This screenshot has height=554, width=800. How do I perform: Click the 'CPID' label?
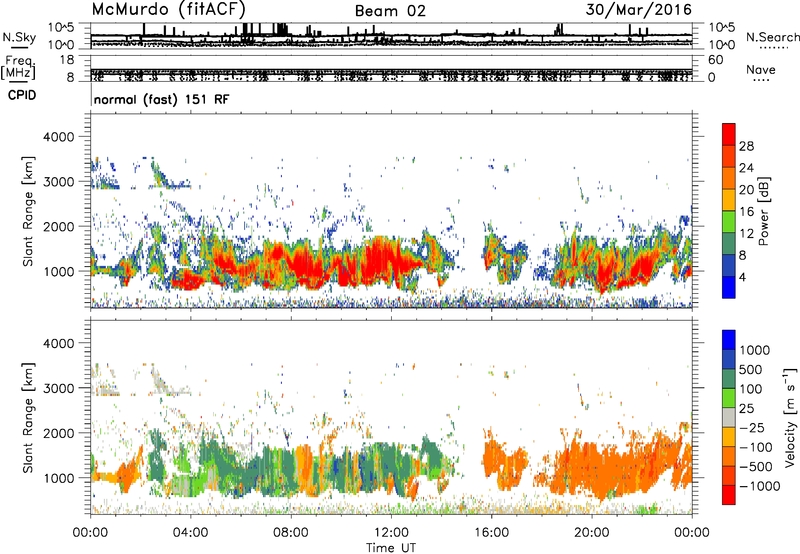pos(22,95)
